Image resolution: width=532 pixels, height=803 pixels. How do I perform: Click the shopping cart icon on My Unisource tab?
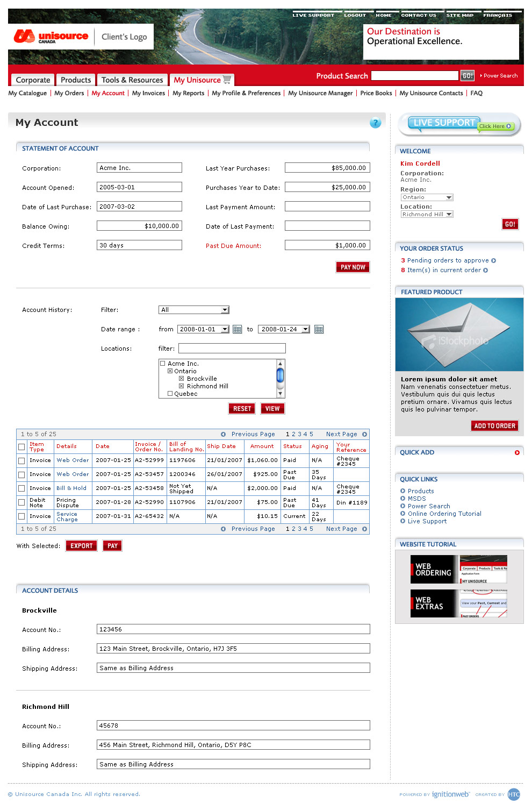click(227, 80)
